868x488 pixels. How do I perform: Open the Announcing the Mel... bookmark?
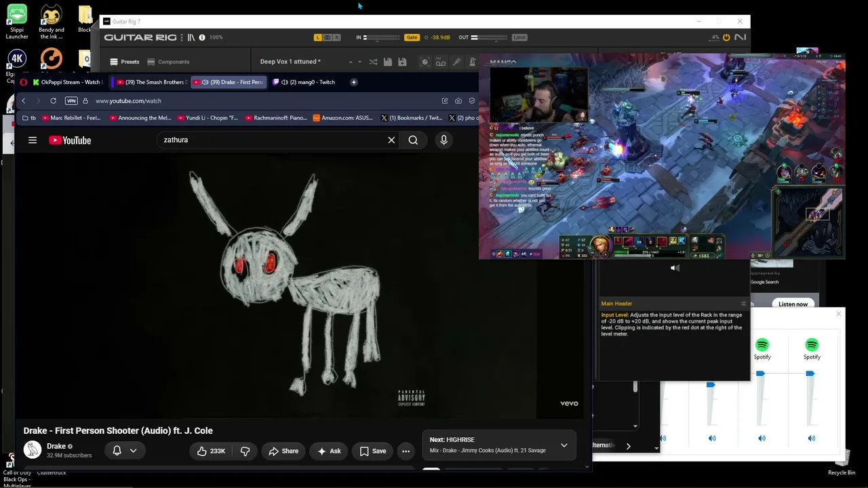[140, 118]
